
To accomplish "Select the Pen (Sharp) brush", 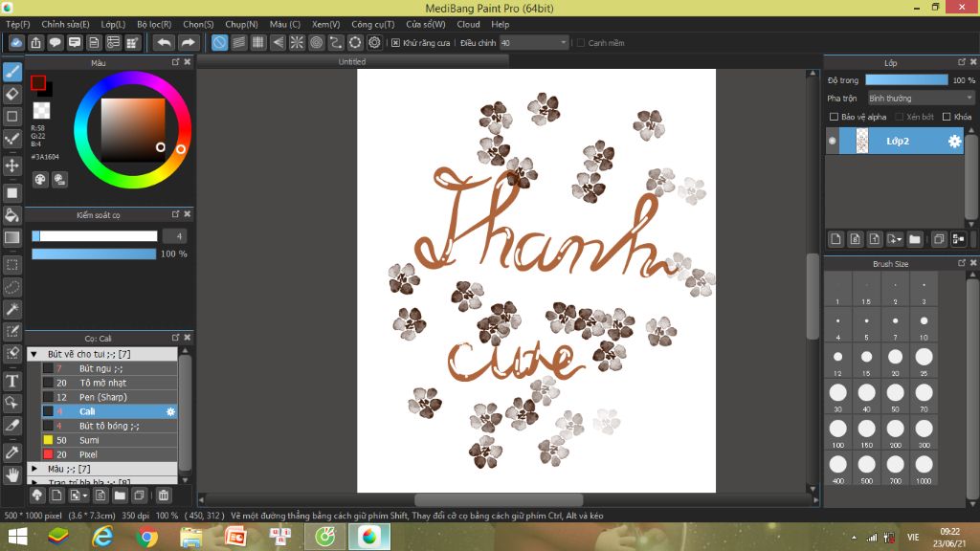I will 109,397.
